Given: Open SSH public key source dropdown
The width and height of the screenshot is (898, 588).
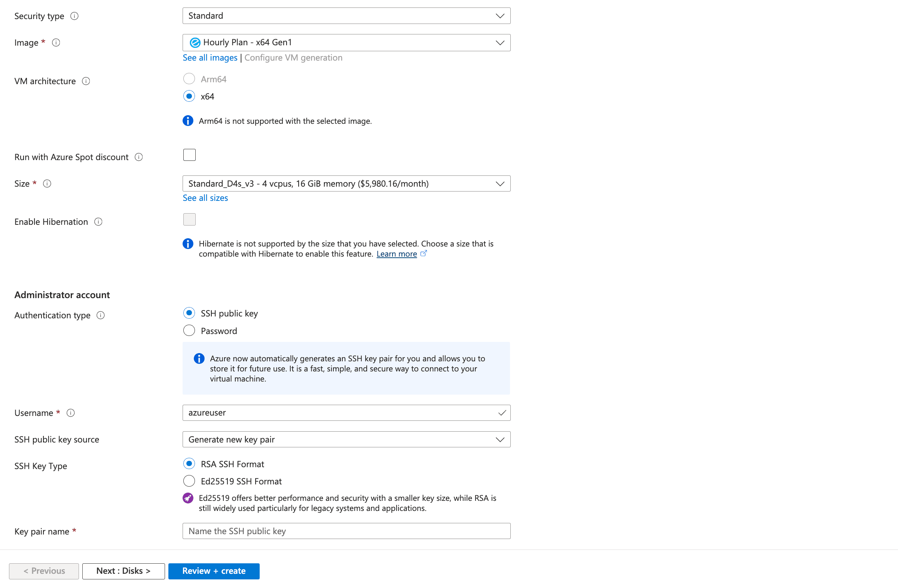Looking at the screenshot, I should click(x=346, y=440).
